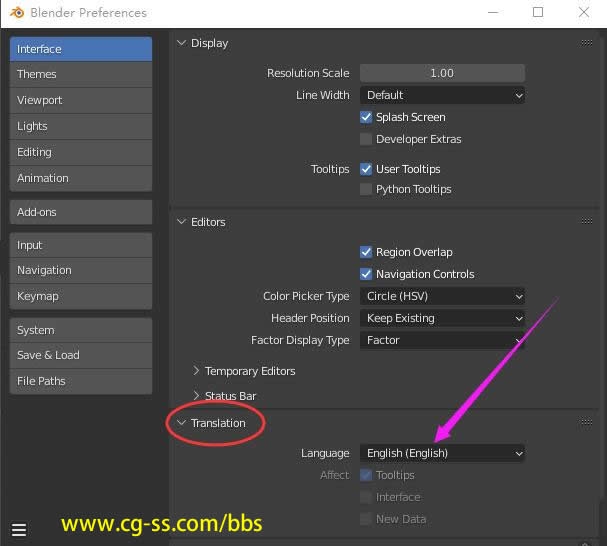The width and height of the screenshot is (607, 546).
Task: Switch to the Themes tab
Action: click(x=80, y=74)
